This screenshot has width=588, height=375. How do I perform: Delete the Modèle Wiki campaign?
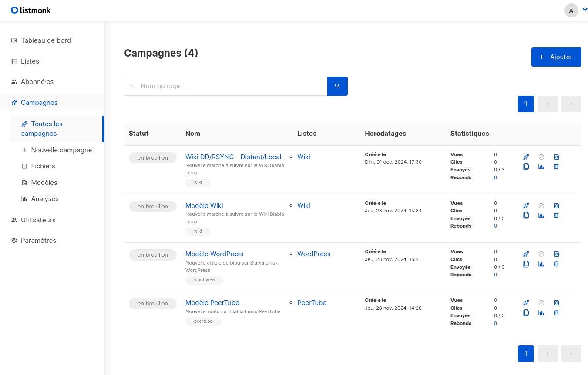point(556,215)
